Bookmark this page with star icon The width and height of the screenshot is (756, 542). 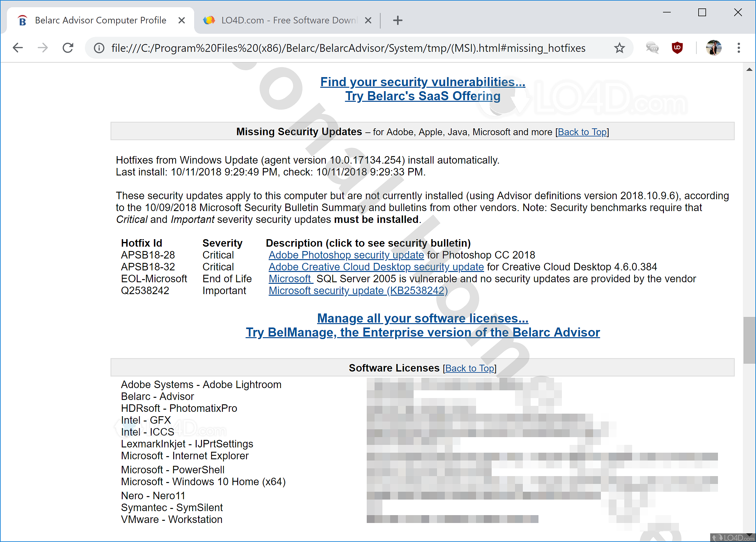click(x=619, y=48)
